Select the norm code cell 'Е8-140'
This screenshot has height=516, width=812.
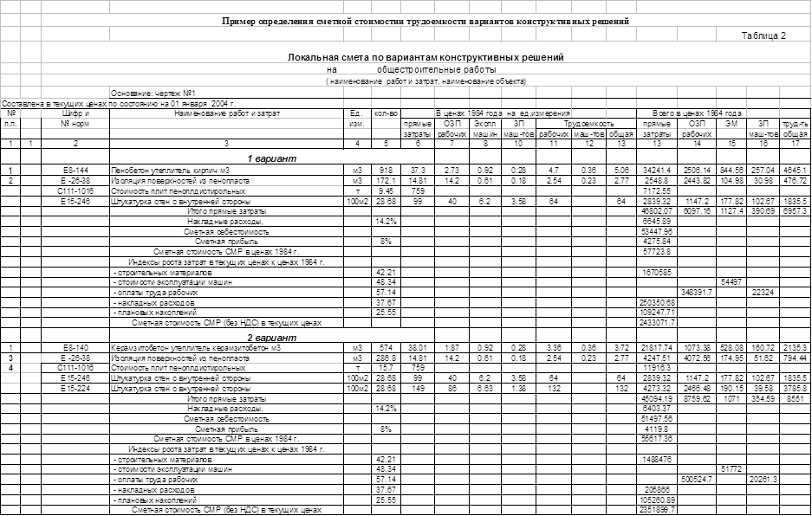pyautogui.click(x=75, y=347)
